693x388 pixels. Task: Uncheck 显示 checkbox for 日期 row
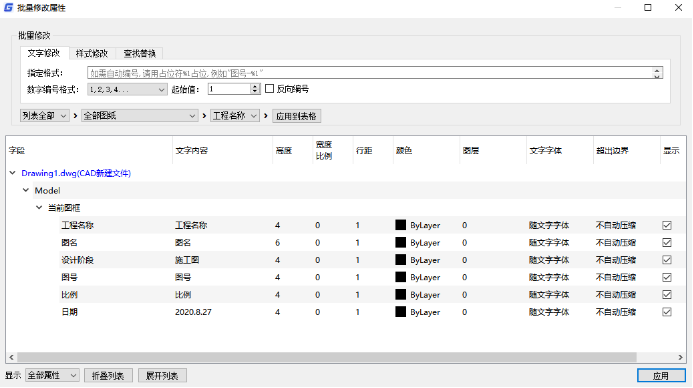point(667,312)
